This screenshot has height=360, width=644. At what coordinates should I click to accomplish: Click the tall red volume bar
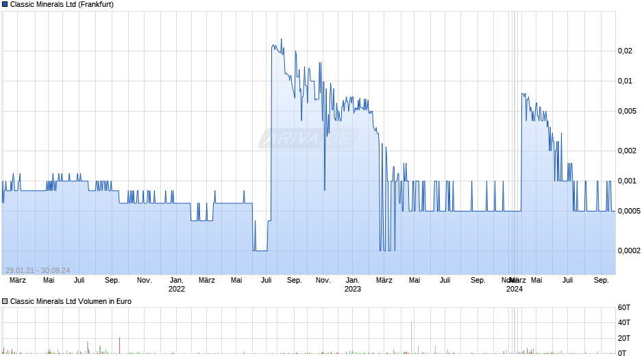[x=119, y=345]
